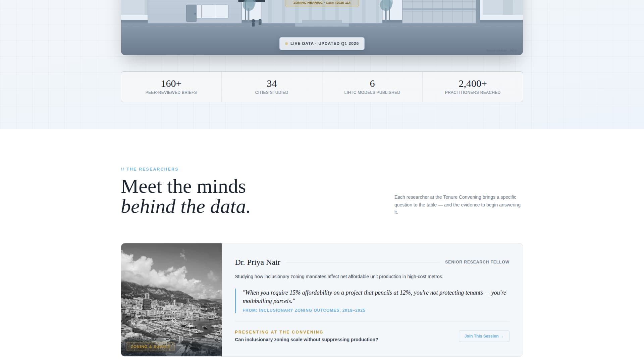Click the 2,400+ Practitioners Reached counter
Screen dimensions: 644x362
(x=473, y=86)
